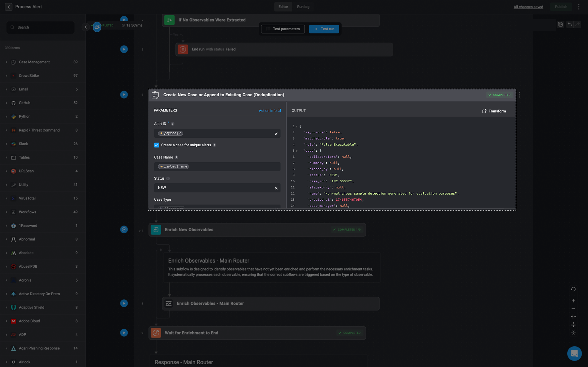Expand the Agari Phishing Response category
Screen dimensions: 588x367
click(x=6, y=348)
